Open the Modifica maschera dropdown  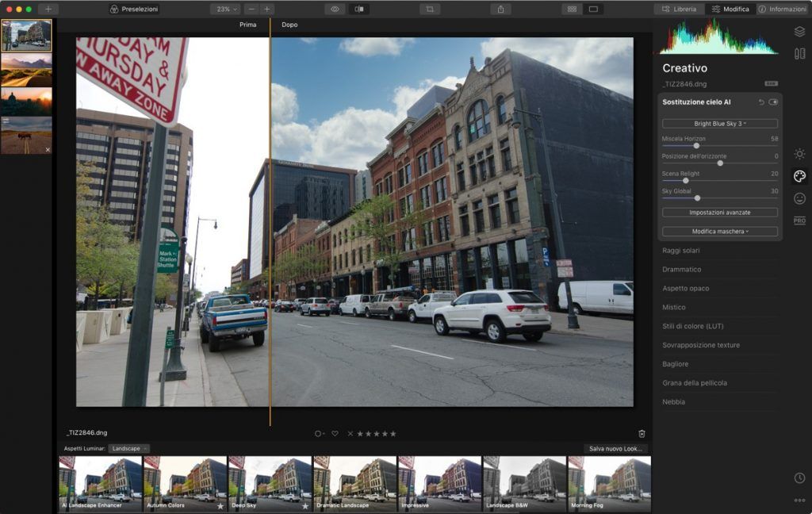point(720,231)
